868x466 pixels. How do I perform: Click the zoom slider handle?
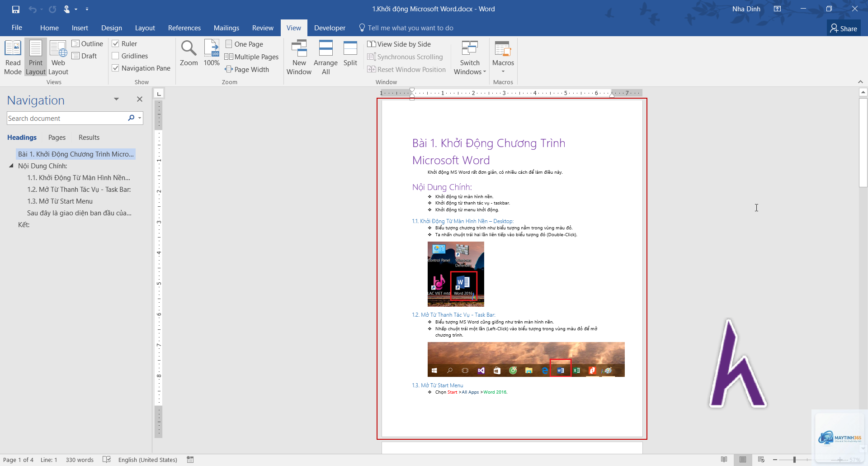(794, 460)
